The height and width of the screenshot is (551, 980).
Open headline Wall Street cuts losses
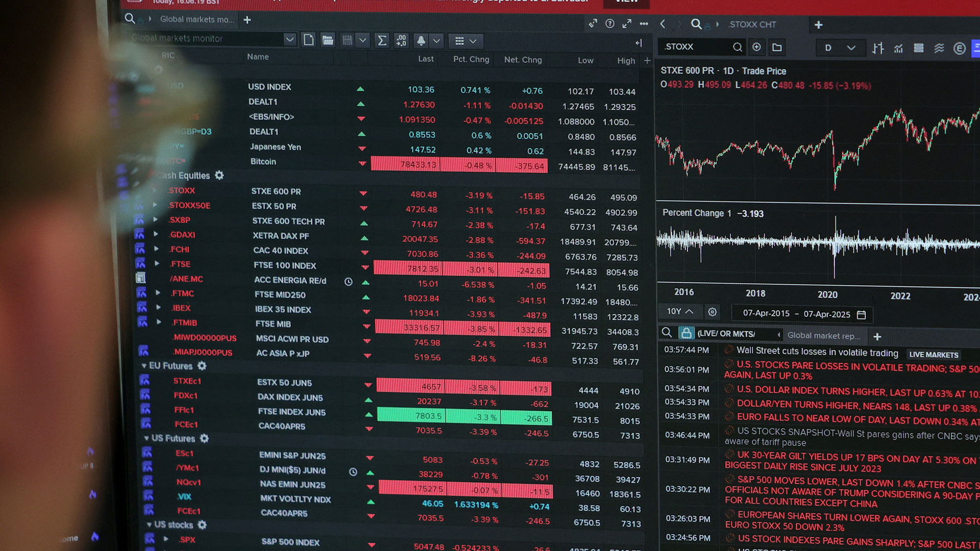point(817,352)
